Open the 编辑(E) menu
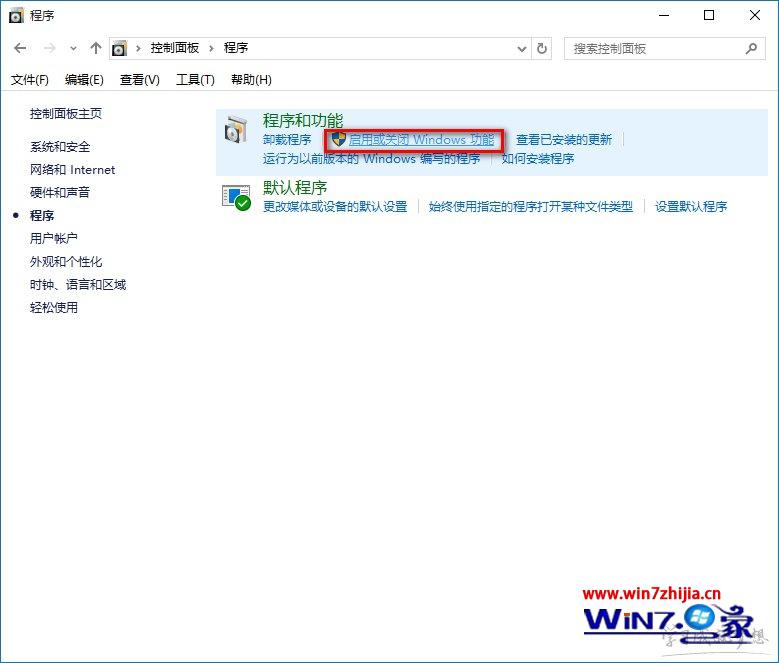The height and width of the screenshot is (663, 779). [84, 80]
